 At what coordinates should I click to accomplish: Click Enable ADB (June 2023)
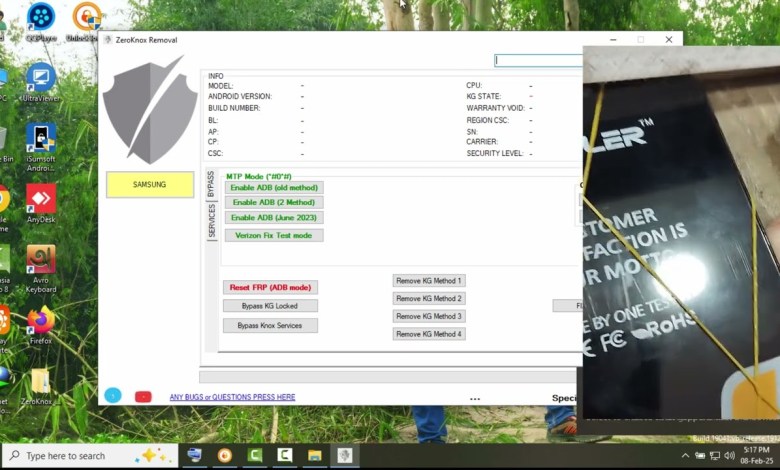tap(274, 217)
